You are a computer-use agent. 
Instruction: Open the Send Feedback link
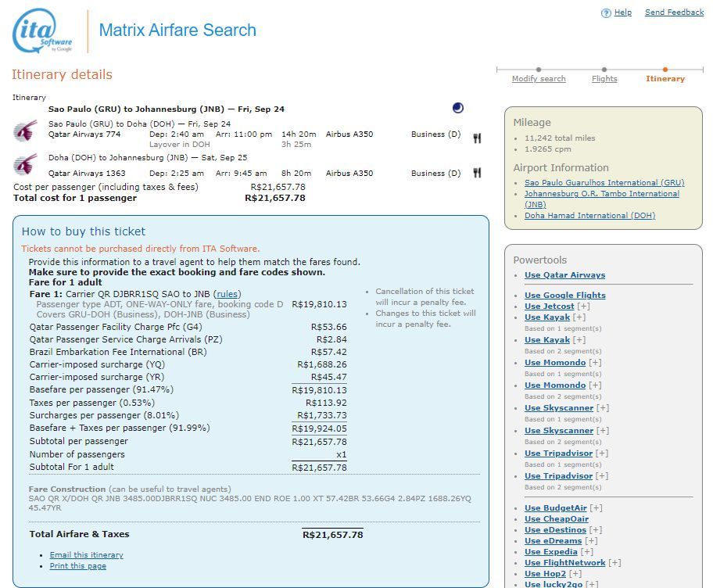pyautogui.click(x=675, y=13)
